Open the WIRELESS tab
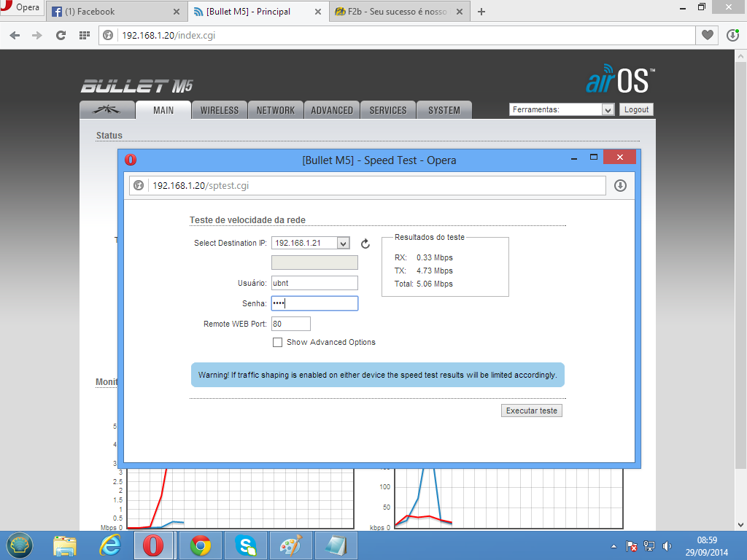Screen dimensions: 747x560 [x=219, y=110]
